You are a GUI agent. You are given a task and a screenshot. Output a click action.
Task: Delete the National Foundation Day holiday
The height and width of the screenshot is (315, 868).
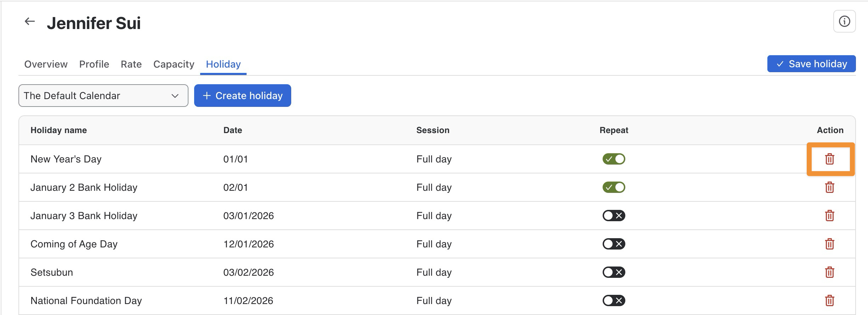coord(829,300)
